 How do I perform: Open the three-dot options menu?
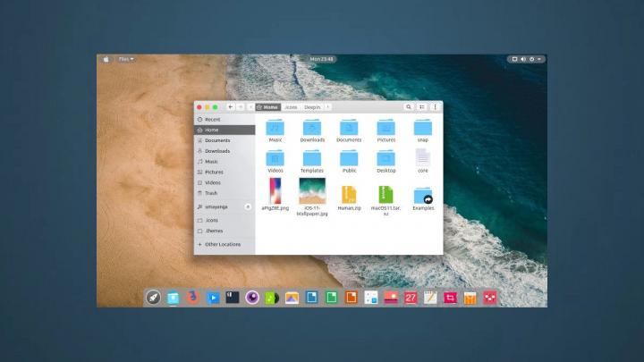coord(435,106)
